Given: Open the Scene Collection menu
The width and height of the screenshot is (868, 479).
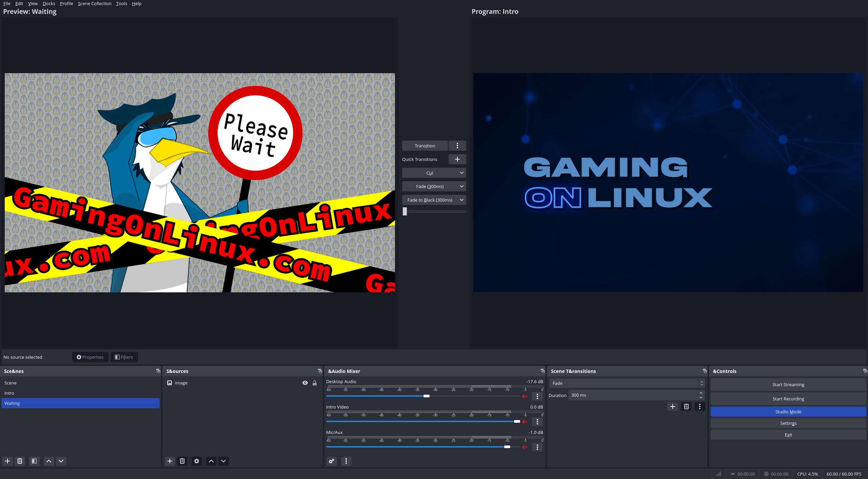Looking at the screenshot, I should click(x=95, y=3).
